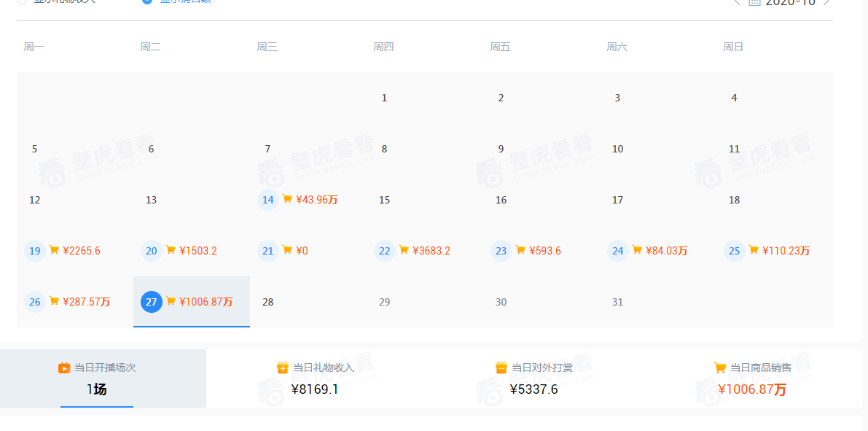Select the 显示销售额 radio option
This screenshot has height=431, width=868.
[147, 1]
